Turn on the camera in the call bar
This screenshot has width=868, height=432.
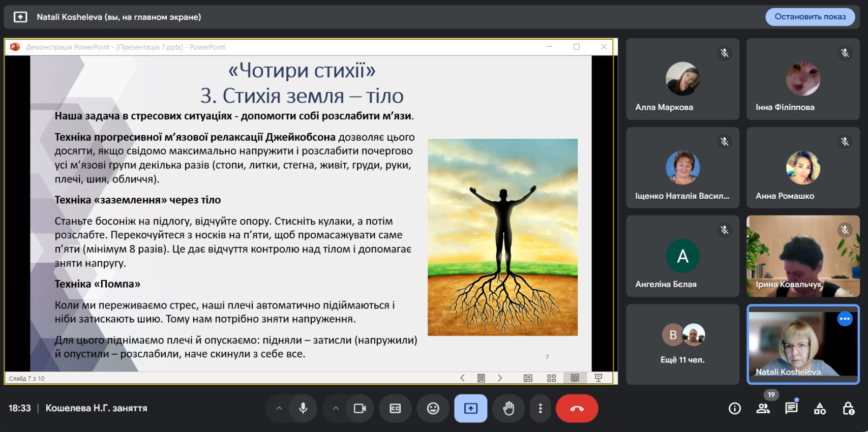360,409
